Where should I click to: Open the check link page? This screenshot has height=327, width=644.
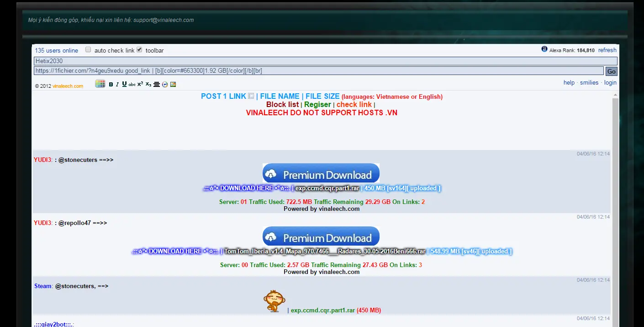coord(354,105)
